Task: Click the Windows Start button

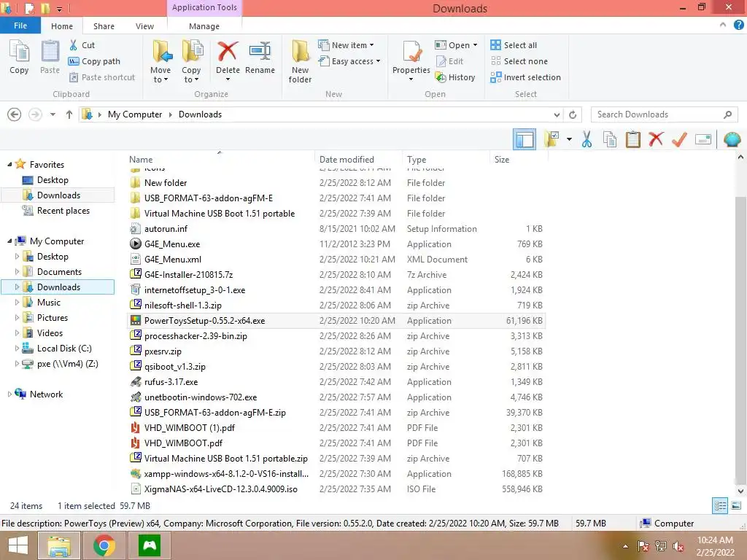Action: (18, 545)
